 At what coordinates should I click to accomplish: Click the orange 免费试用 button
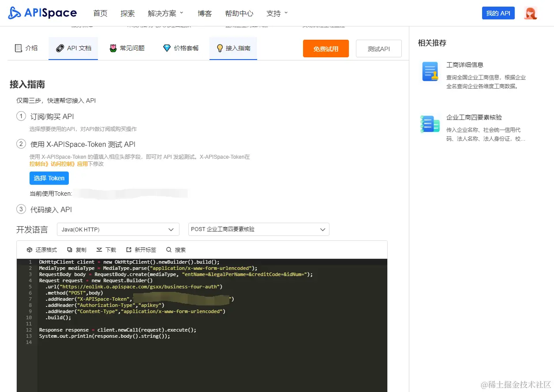(x=326, y=49)
